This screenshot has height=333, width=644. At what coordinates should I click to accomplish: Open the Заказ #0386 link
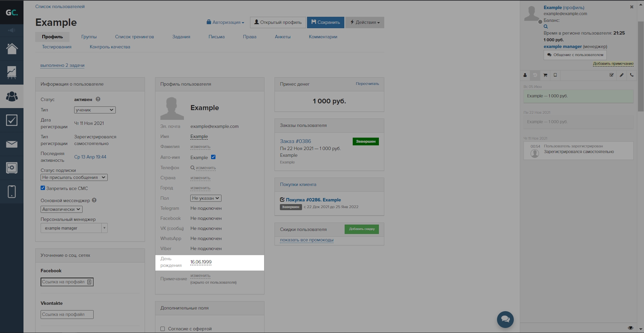pos(295,141)
